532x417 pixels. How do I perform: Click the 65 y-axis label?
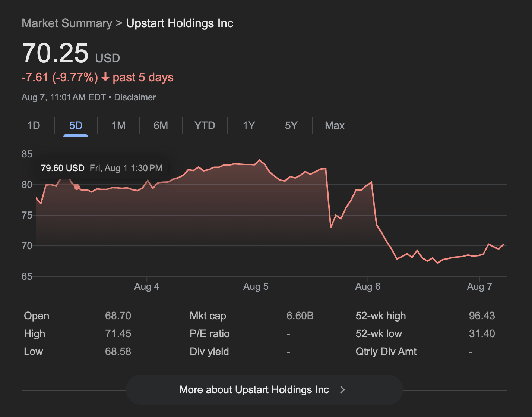pyautogui.click(x=27, y=276)
